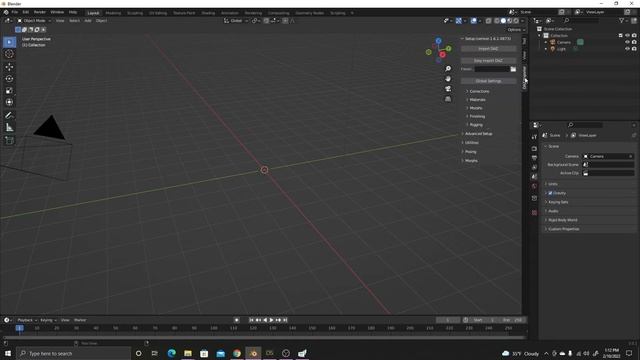Click the Blender logo menu icon
The width and height of the screenshot is (640, 360).
pyautogui.click(x=6, y=12)
